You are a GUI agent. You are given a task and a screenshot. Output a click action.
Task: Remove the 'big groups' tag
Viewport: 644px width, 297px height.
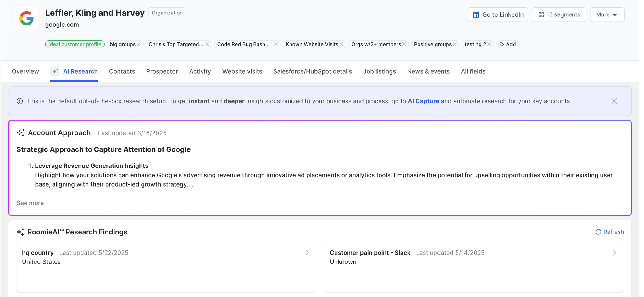(139, 44)
